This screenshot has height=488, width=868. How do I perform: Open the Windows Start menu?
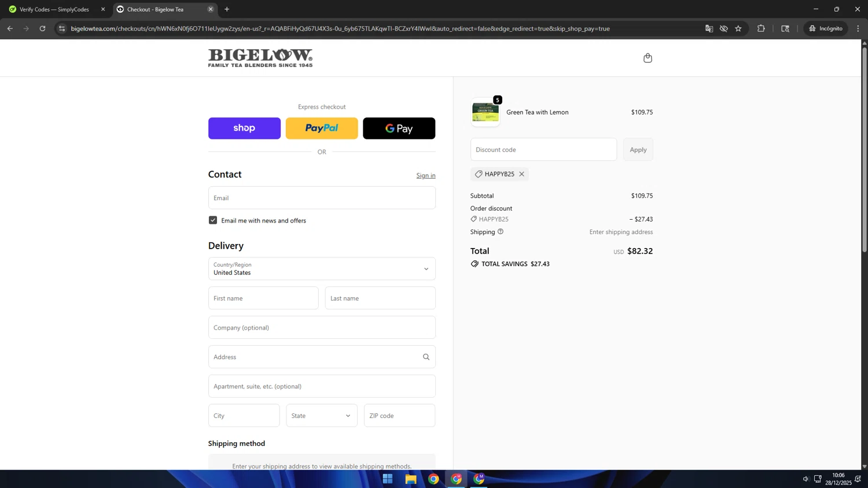click(x=388, y=479)
